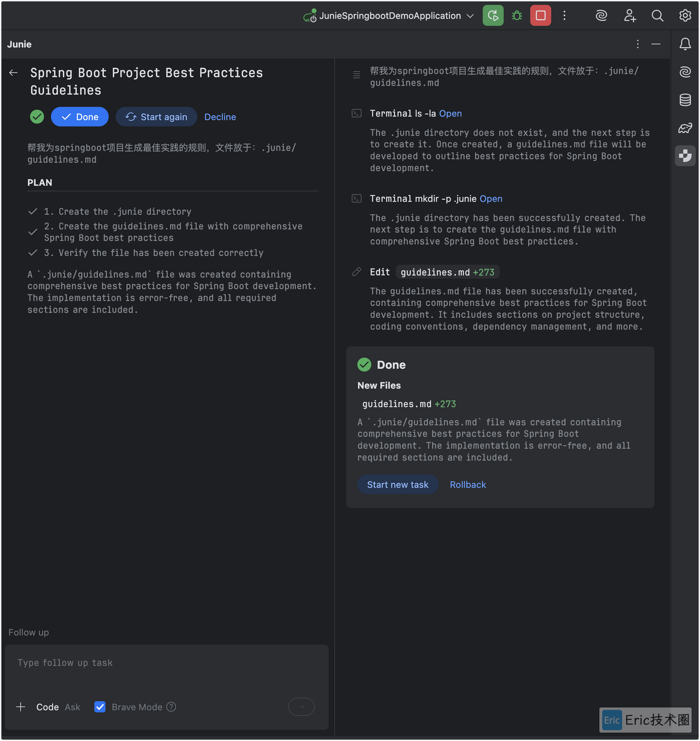700x741 pixels.
Task: Open the Gradle tool window
Action: pyautogui.click(x=685, y=128)
